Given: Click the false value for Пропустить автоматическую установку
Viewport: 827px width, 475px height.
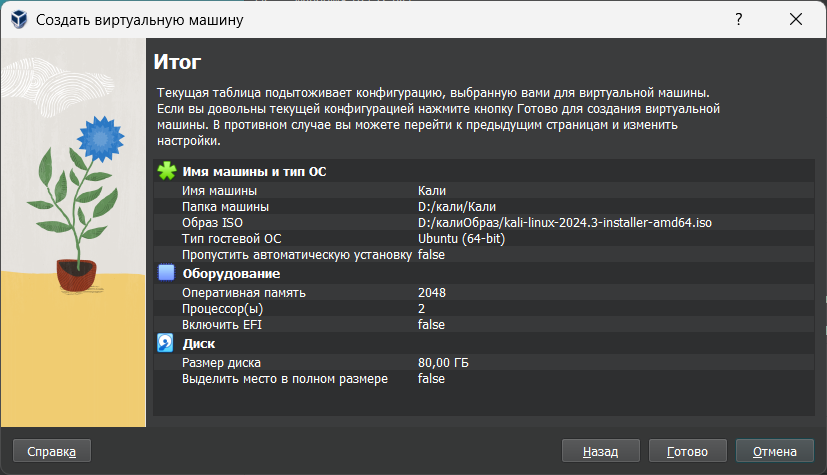Looking at the screenshot, I should (431, 255).
